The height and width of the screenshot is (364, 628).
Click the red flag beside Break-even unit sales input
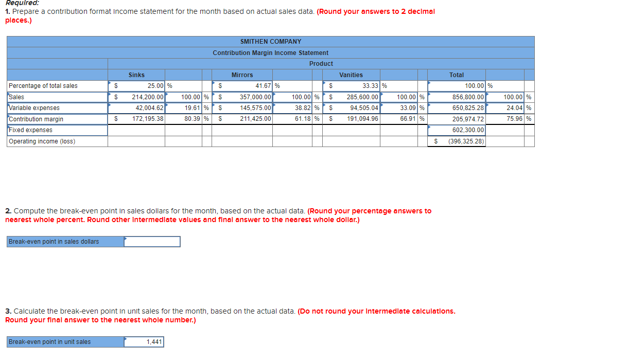coord(124,340)
